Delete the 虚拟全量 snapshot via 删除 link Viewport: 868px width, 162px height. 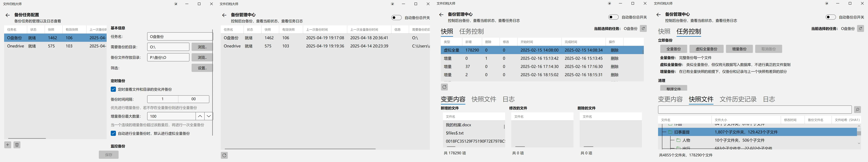point(615,50)
